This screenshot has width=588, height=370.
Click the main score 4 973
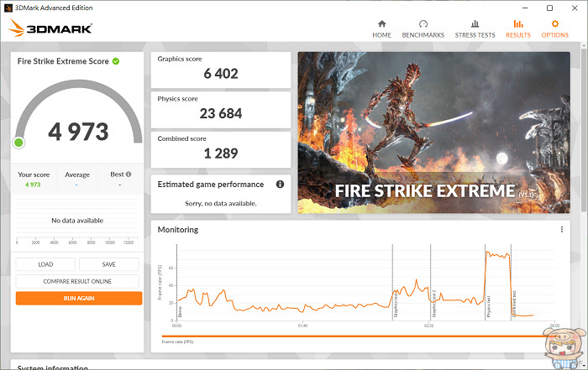(x=78, y=132)
